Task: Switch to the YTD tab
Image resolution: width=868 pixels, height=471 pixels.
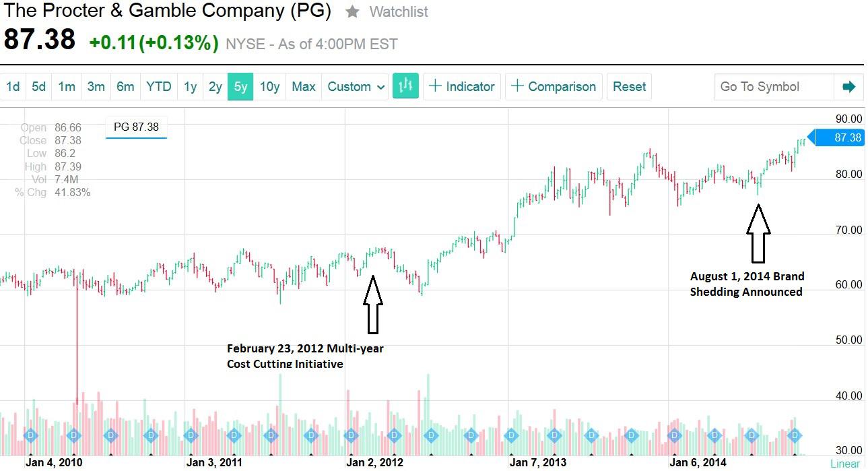Action: coord(158,86)
